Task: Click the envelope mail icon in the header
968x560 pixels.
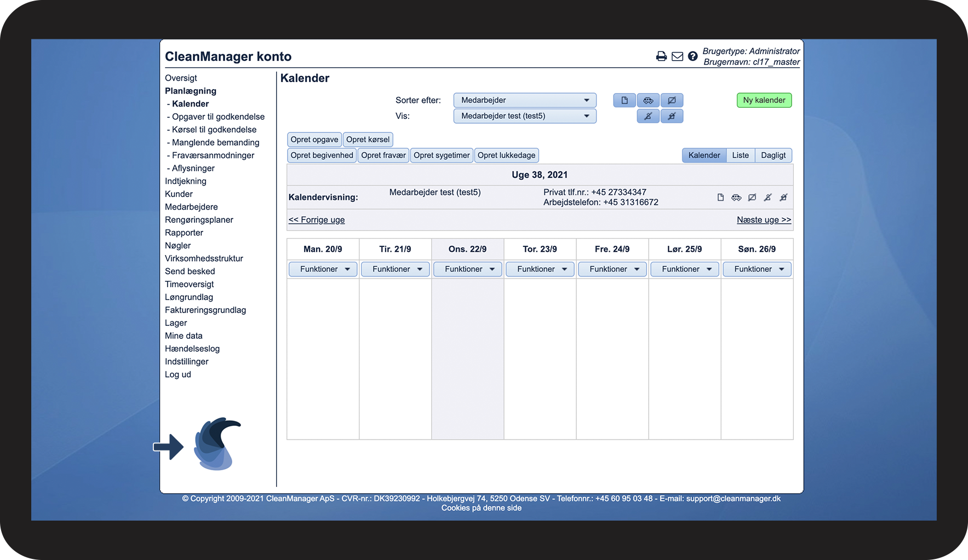Action: coord(677,56)
